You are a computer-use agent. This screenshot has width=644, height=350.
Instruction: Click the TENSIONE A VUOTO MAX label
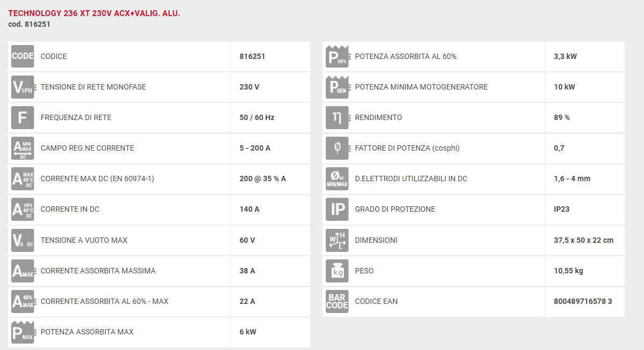tap(84, 240)
